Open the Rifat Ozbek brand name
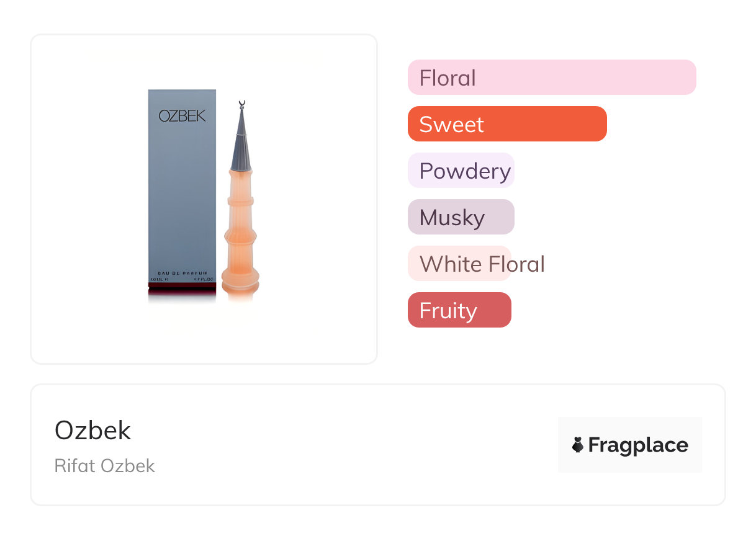 click(x=105, y=466)
